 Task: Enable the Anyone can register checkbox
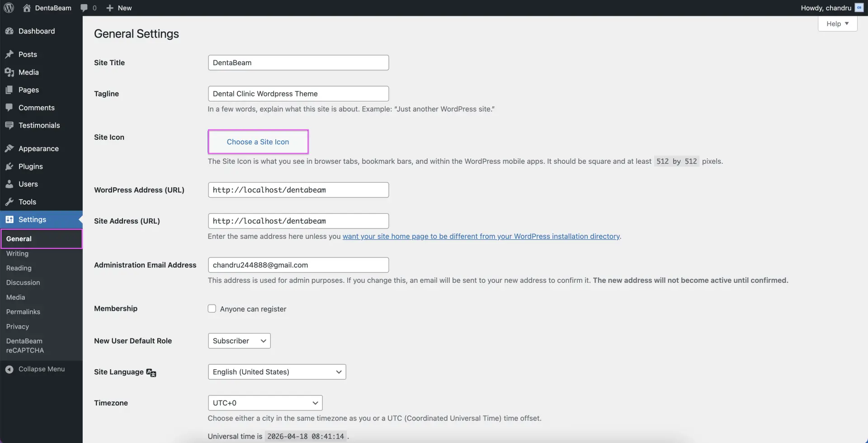click(x=212, y=309)
